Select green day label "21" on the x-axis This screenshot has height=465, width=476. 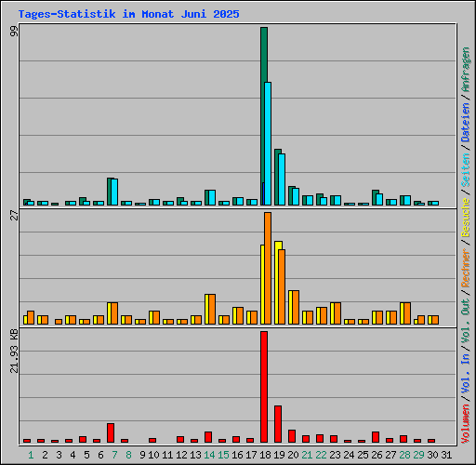(x=307, y=455)
